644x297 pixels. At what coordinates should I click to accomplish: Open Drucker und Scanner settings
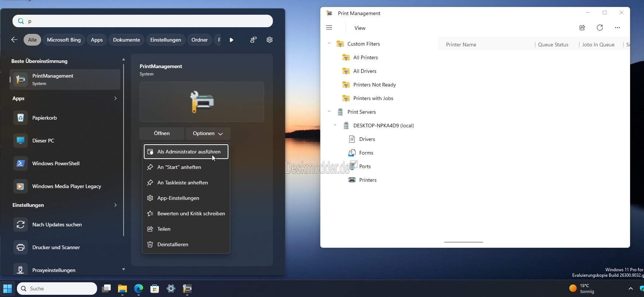pos(65,247)
